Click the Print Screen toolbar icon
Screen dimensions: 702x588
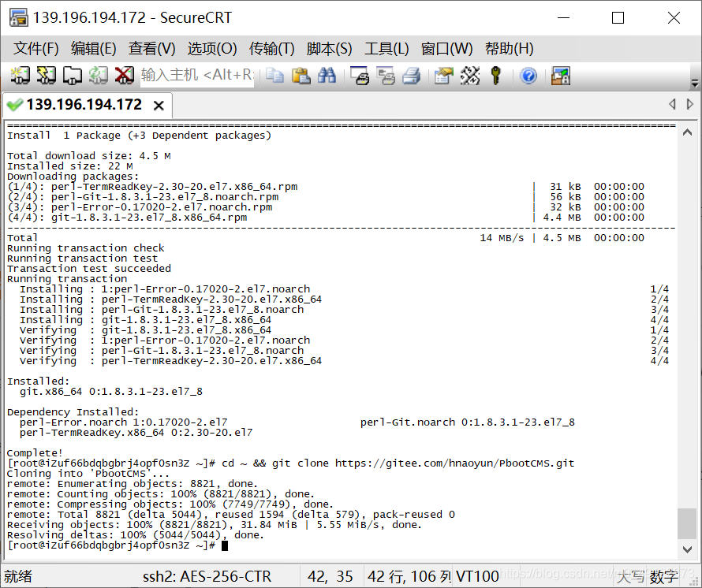coord(360,75)
